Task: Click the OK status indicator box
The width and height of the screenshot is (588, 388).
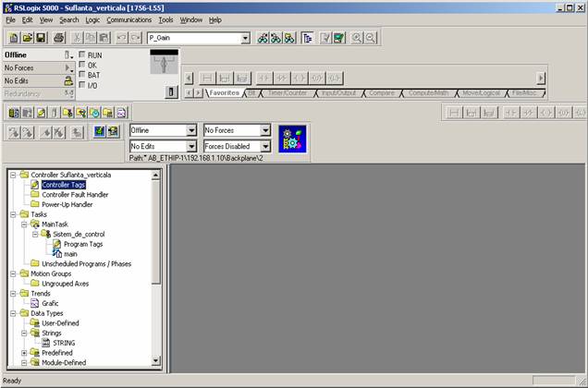Action: 82,65
